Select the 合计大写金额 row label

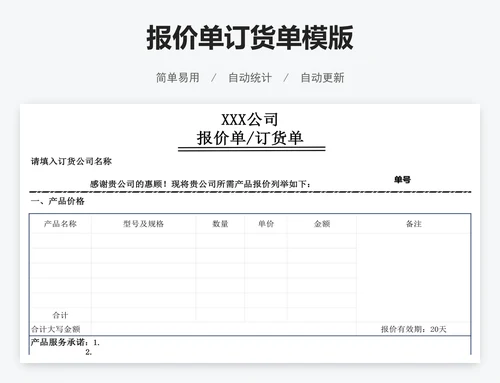point(56,329)
